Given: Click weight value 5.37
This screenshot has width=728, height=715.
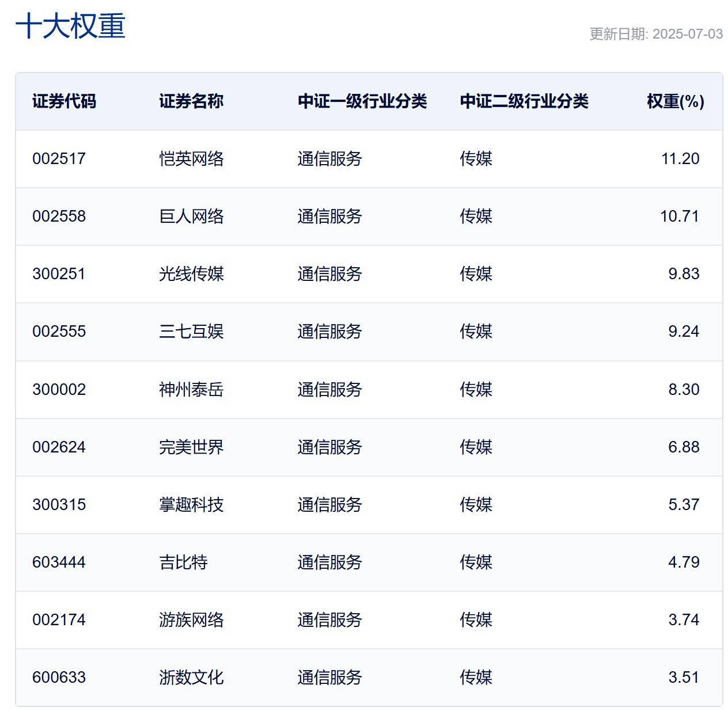Looking at the screenshot, I should 684,505.
